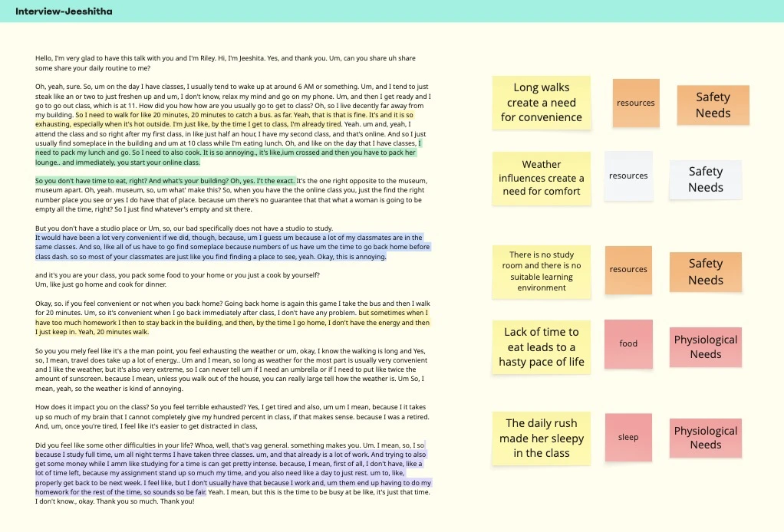Viewport: 784px width, 532px height.
Task: Click paragraph starting 'How does it impact you on the class?'
Action: [x=232, y=416]
